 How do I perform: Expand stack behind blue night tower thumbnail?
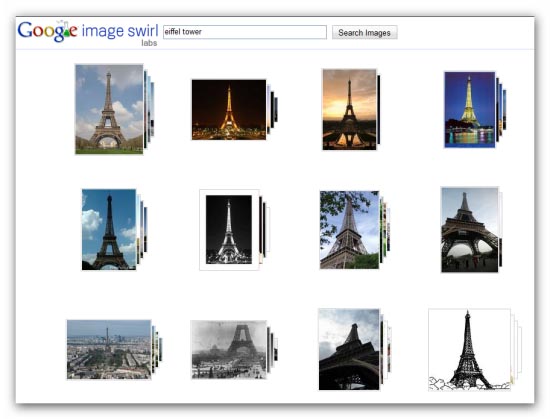(x=501, y=110)
